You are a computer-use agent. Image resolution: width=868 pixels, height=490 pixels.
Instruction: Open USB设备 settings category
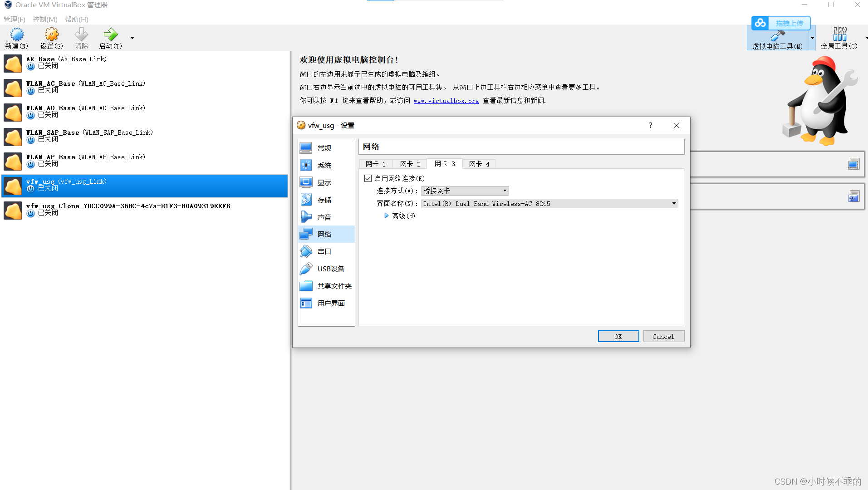click(326, 269)
